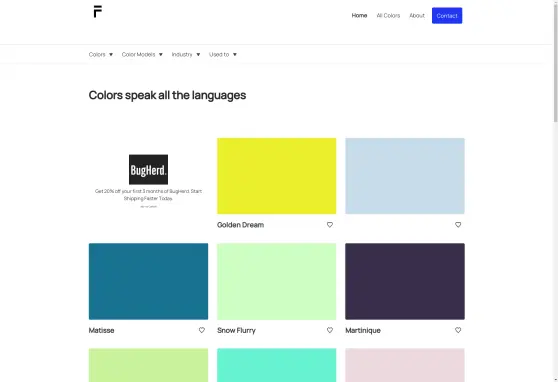Go to the Home nav item
Viewport: 558px width, 382px height.
[x=359, y=15]
